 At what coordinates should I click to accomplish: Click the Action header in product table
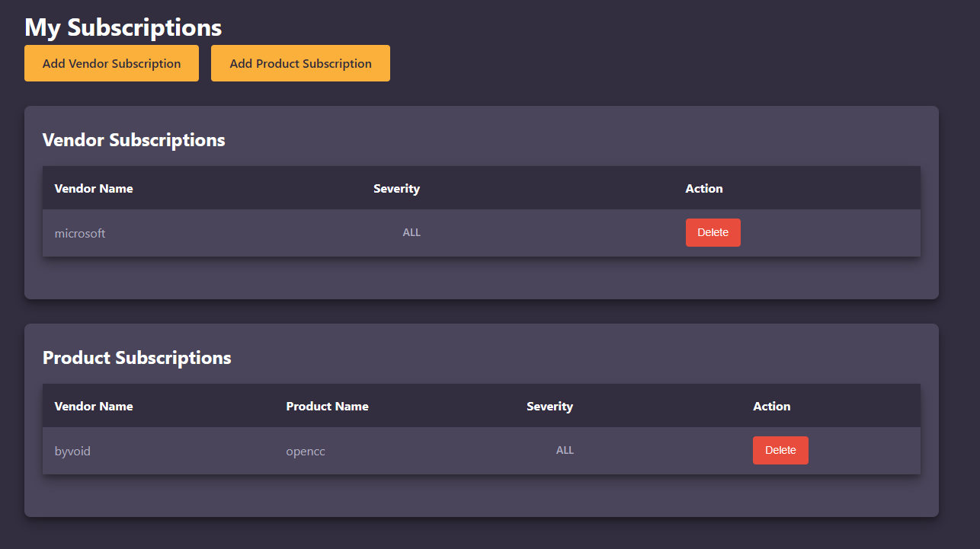(x=771, y=406)
